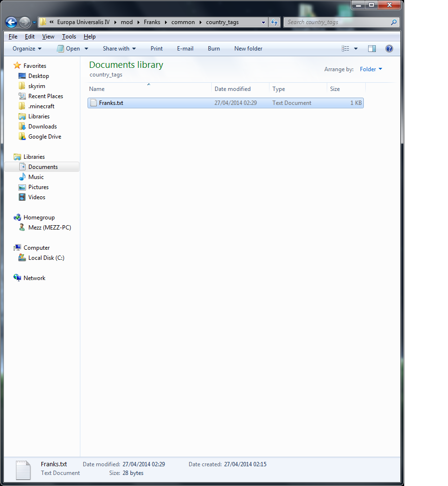
Task: Open the Downloads folder
Action: [x=42, y=127]
